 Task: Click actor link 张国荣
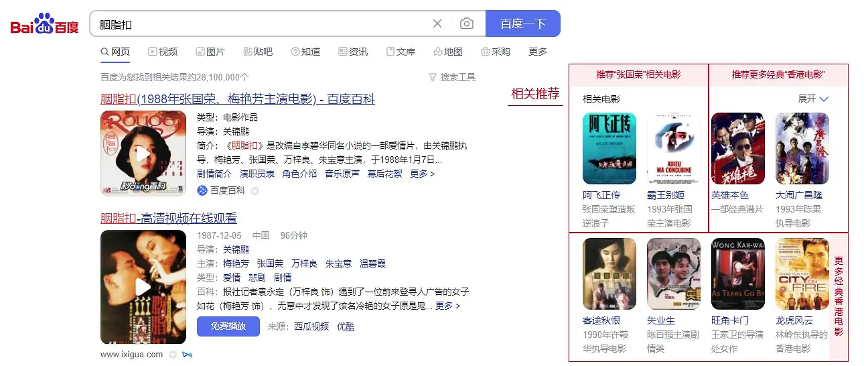click(x=270, y=263)
